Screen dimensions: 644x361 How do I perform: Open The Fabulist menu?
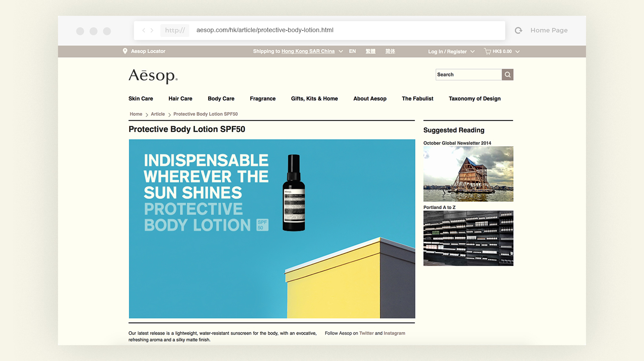click(418, 99)
